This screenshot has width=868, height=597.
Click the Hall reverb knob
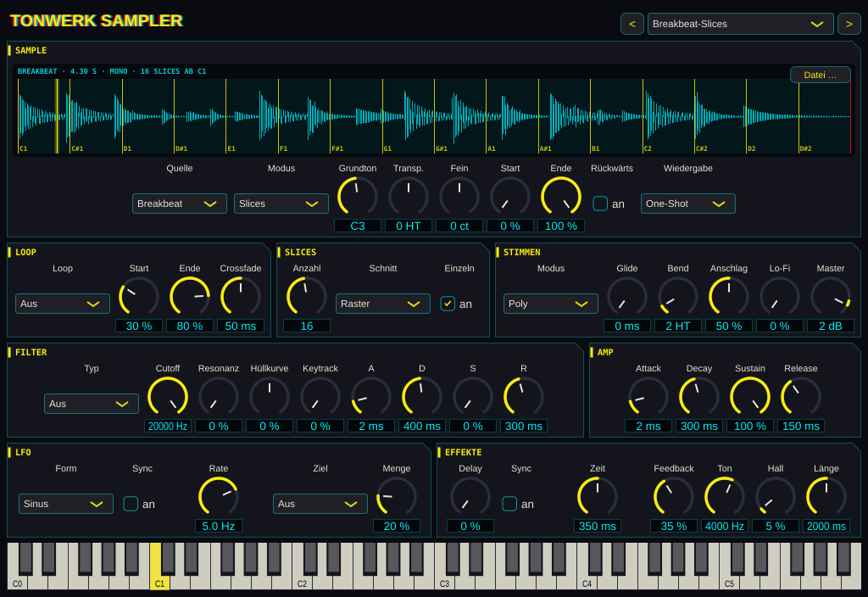pos(776,497)
